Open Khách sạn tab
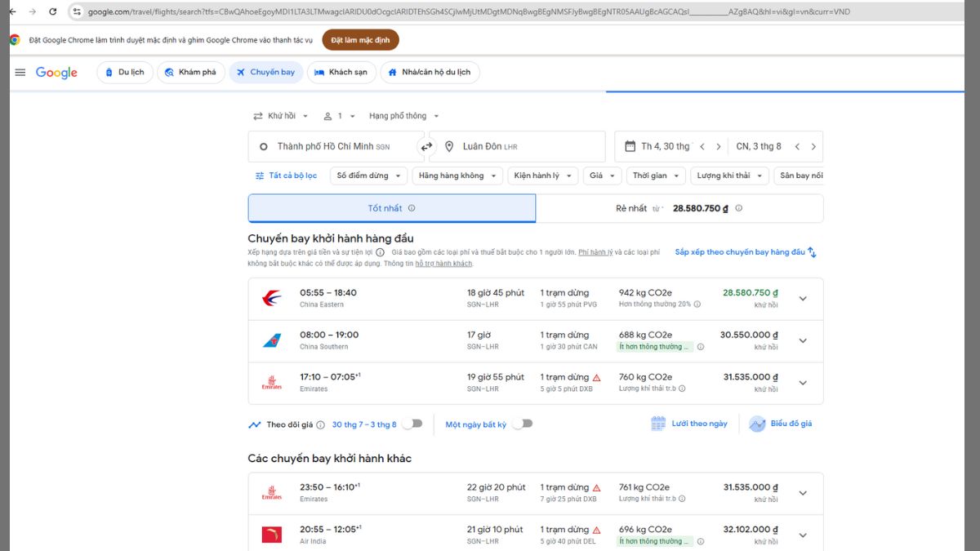 click(x=341, y=73)
